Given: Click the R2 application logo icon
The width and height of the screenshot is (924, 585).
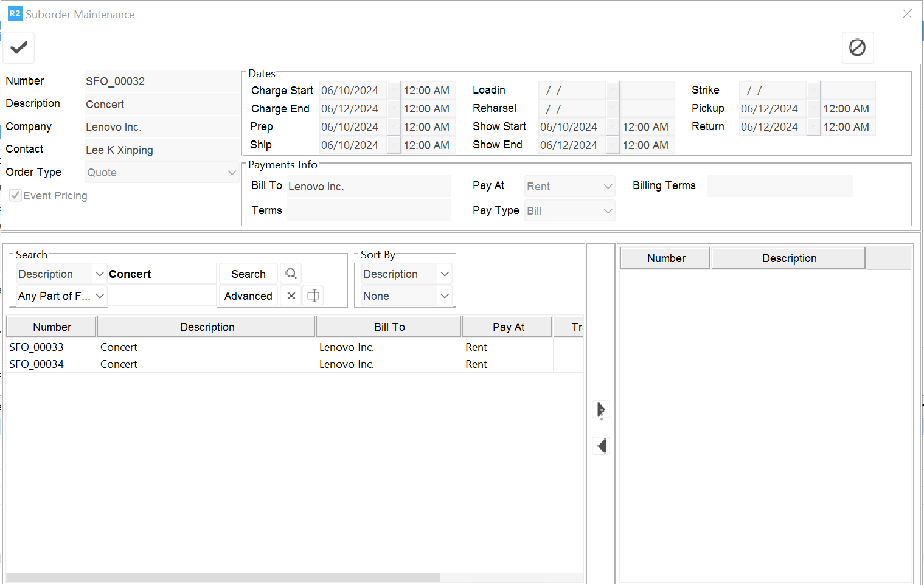Looking at the screenshot, I should (15, 13).
